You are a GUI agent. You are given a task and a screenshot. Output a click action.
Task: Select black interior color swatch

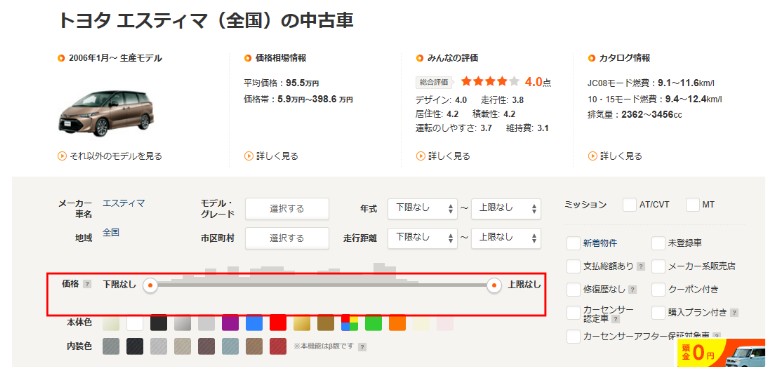coord(135,346)
